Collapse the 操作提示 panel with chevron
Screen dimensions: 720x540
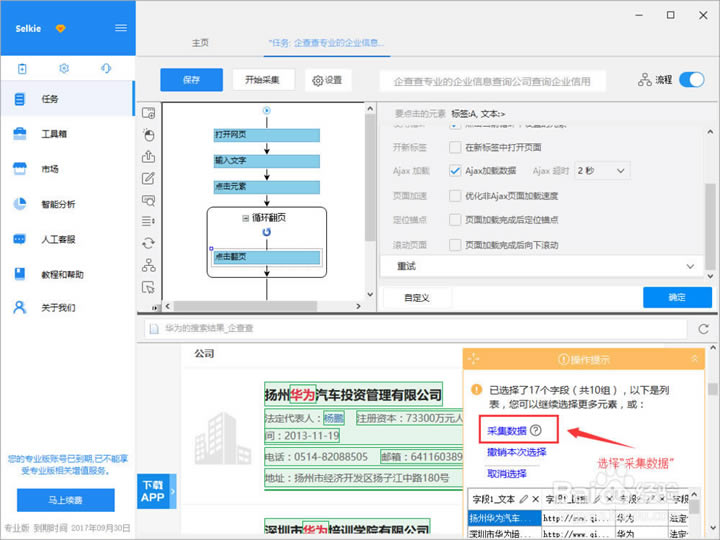pyautogui.click(x=695, y=359)
